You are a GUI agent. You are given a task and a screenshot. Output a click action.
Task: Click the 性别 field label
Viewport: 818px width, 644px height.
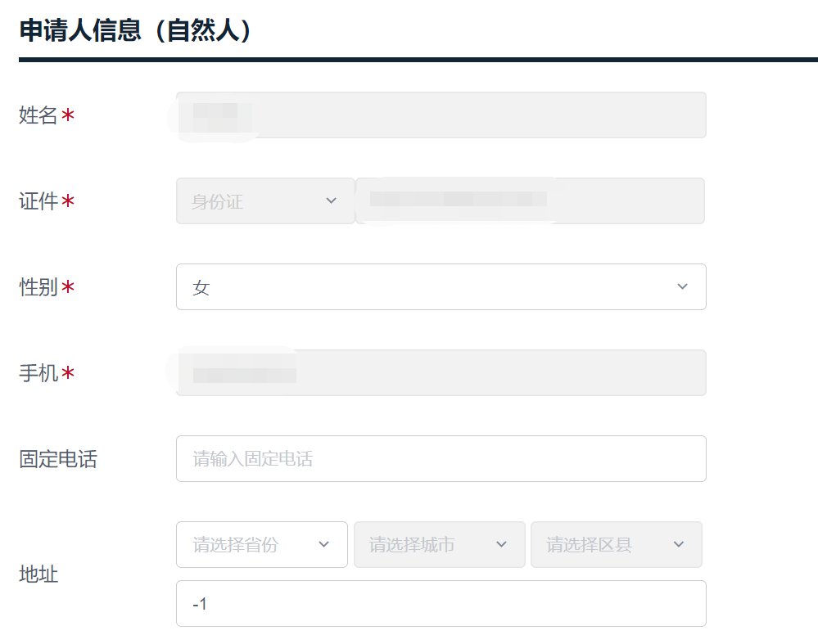[x=38, y=287]
